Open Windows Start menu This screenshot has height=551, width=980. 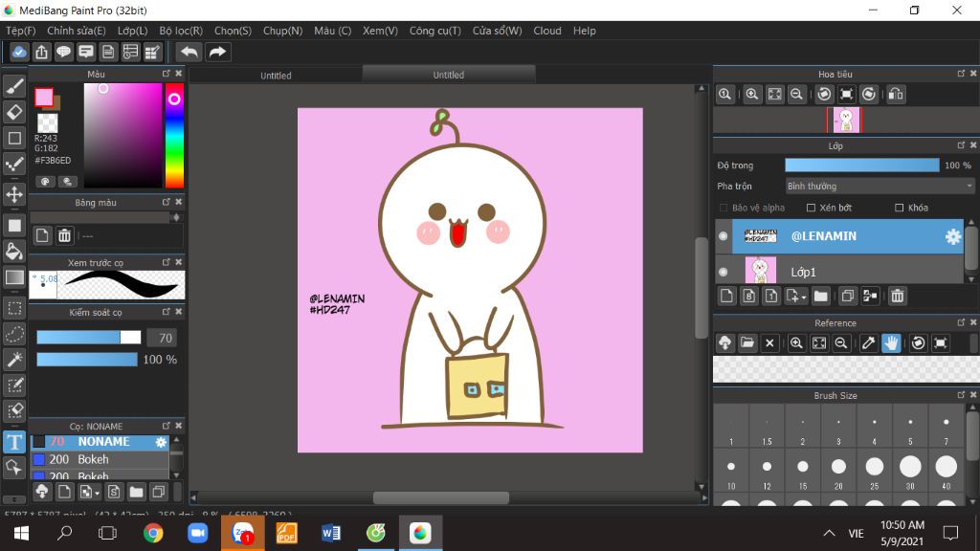click(x=22, y=533)
